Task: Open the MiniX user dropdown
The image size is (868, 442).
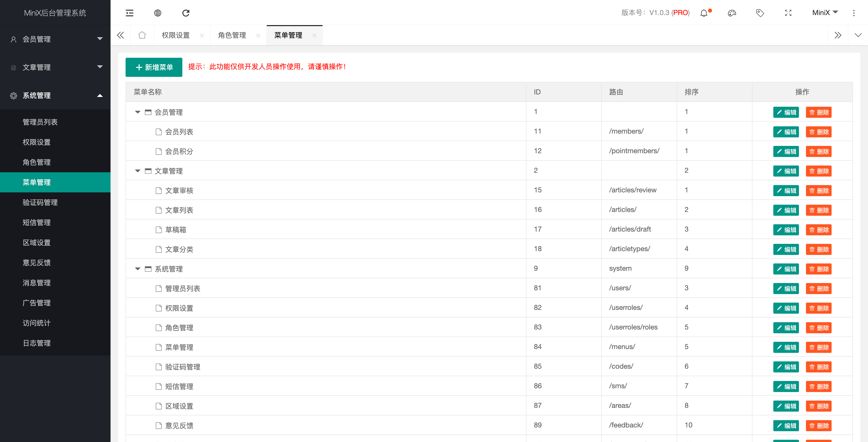Action: (825, 13)
